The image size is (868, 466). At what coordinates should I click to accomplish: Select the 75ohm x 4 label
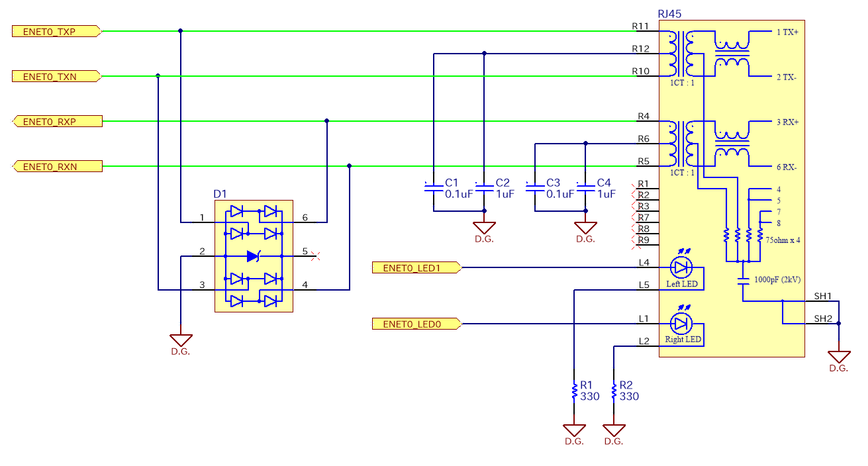pyautogui.click(x=783, y=240)
